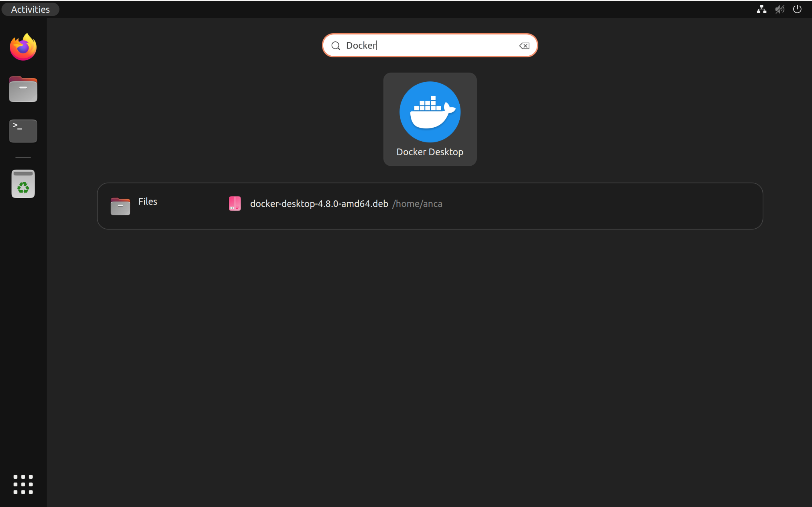Select Docker Desktop from search results
This screenshot has height=507, width=812.
pyautogui.click(x=430, y=119)
